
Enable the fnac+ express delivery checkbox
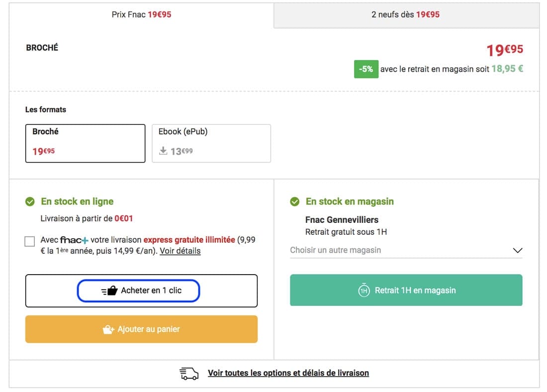coord(29,242)
